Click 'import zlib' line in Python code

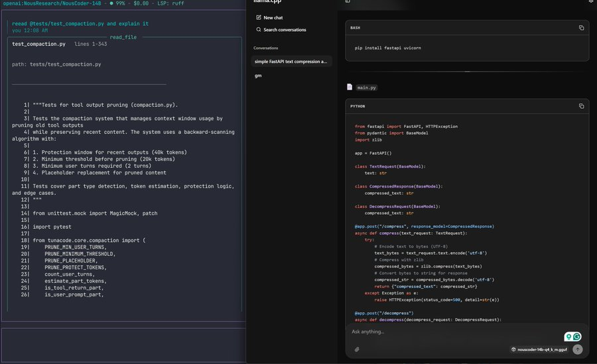368,140
